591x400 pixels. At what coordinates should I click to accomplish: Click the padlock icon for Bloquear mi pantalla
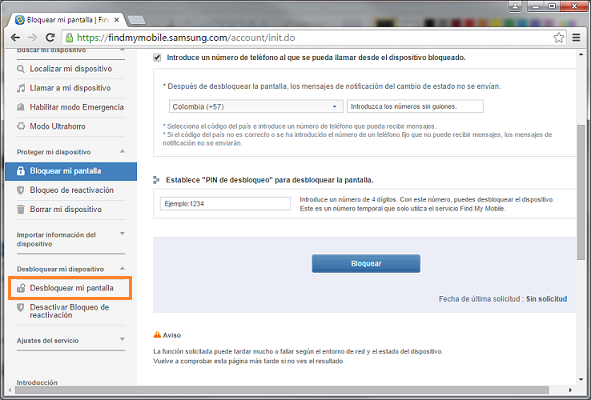click(x=21, y=171)
